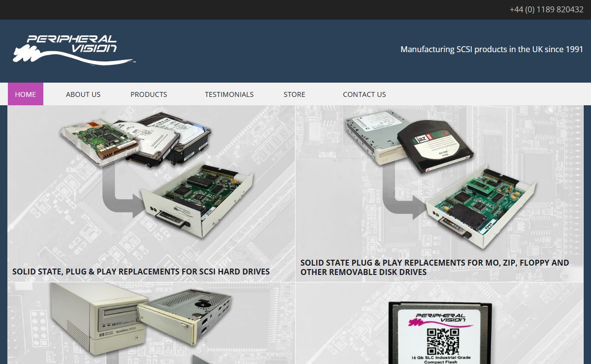Click the solid state SCSI replacement unit image

[197, 199]
